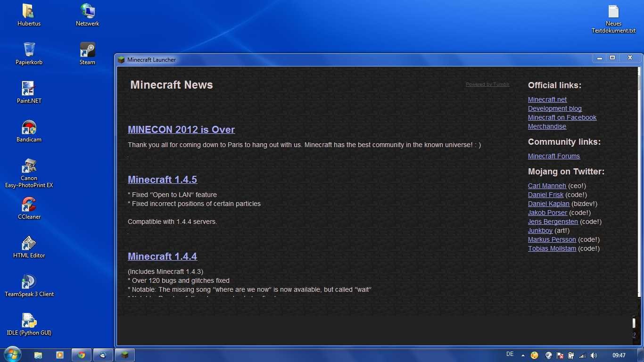
Task: Open Daniel Kaplan's Twitter link
Action: tap(549, 204)
